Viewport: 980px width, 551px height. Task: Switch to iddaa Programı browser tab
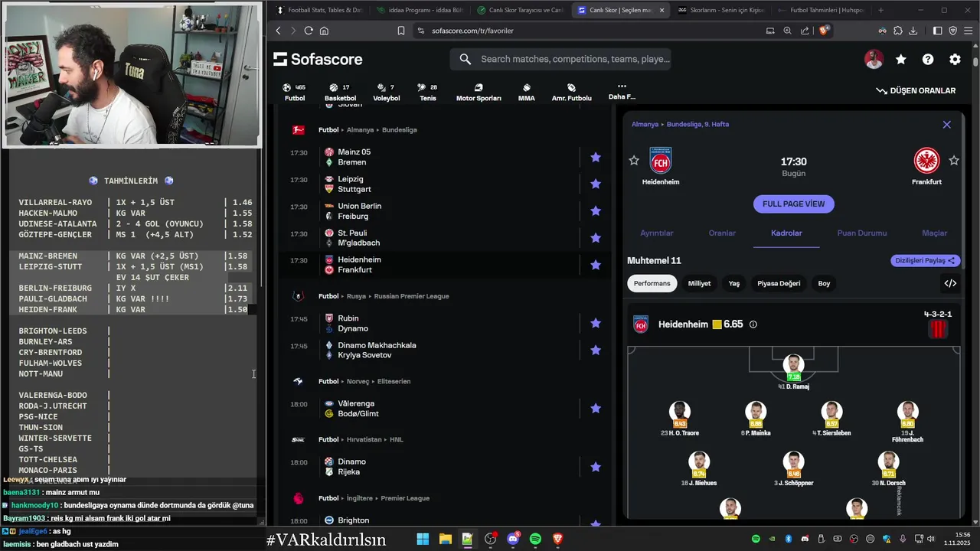(x=420, y=10)
